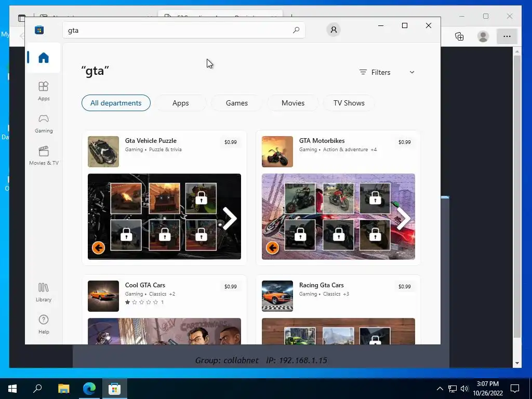Click the search magnifier icon

click(x=296, y=30)
